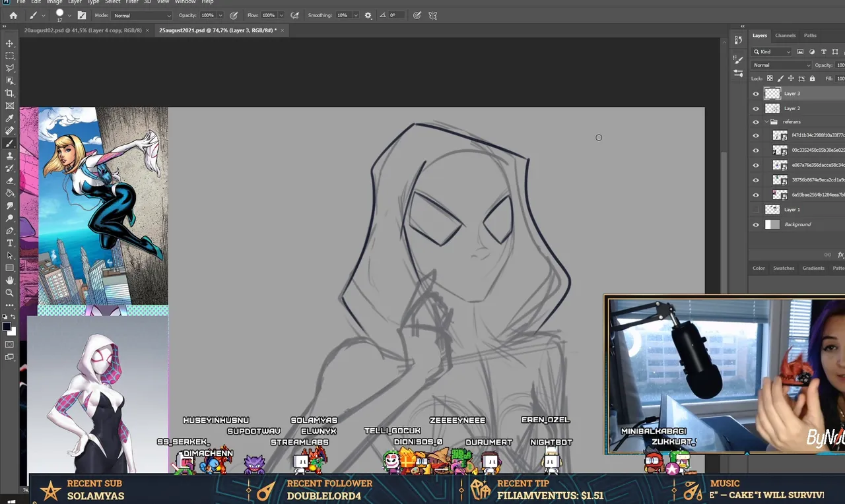Toggle pressure for opacity icon
Image resolution: width=845 pixels, height=504 pixels.
coord(234,15)
